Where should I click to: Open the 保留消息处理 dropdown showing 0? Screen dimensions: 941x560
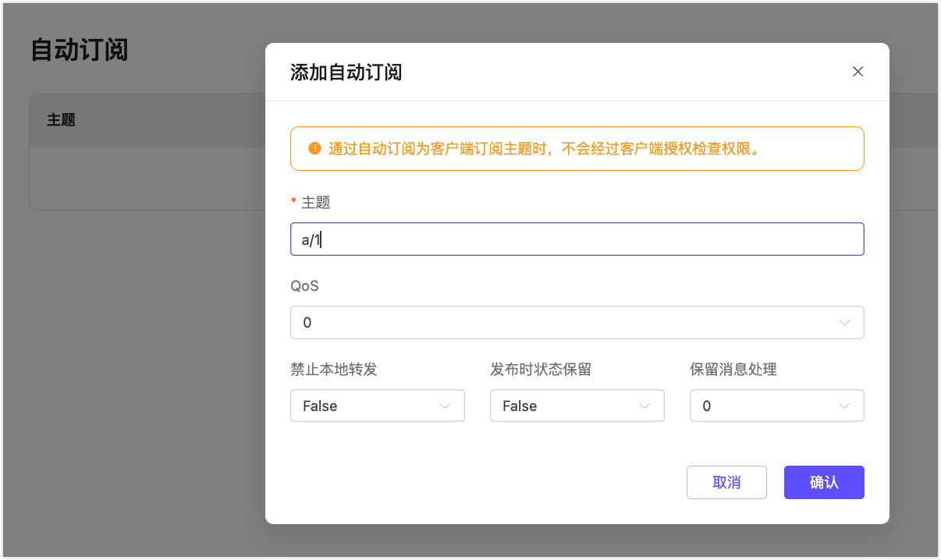[776, 406]
